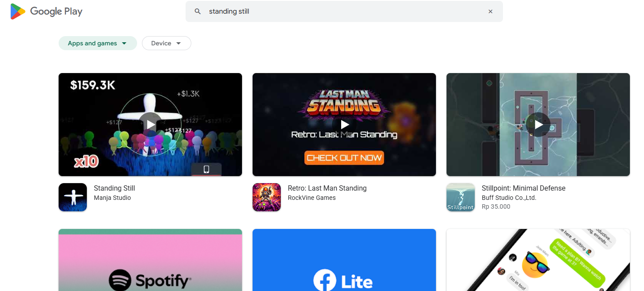Viewport: 644px width, 291px height.
Task: Click the 'Rp 35.000' price text
Action: click(x=496, y=206)
